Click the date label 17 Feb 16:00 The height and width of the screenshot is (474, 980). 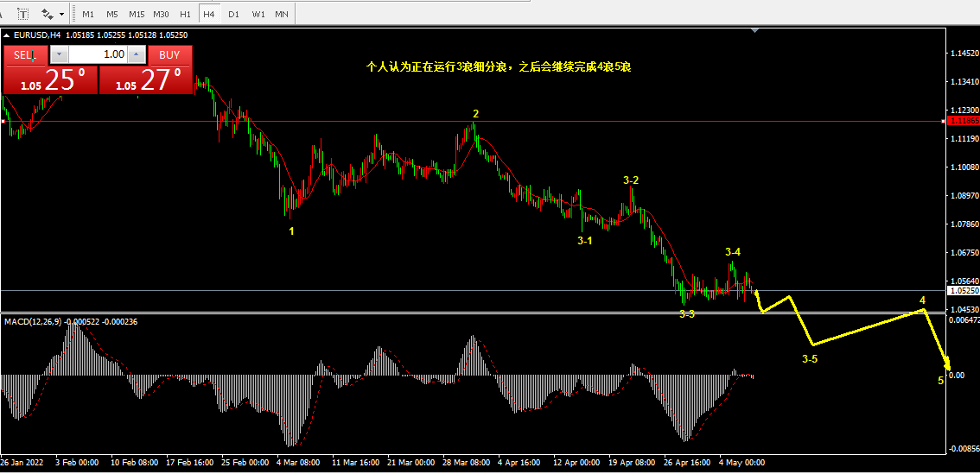(190, 463)
